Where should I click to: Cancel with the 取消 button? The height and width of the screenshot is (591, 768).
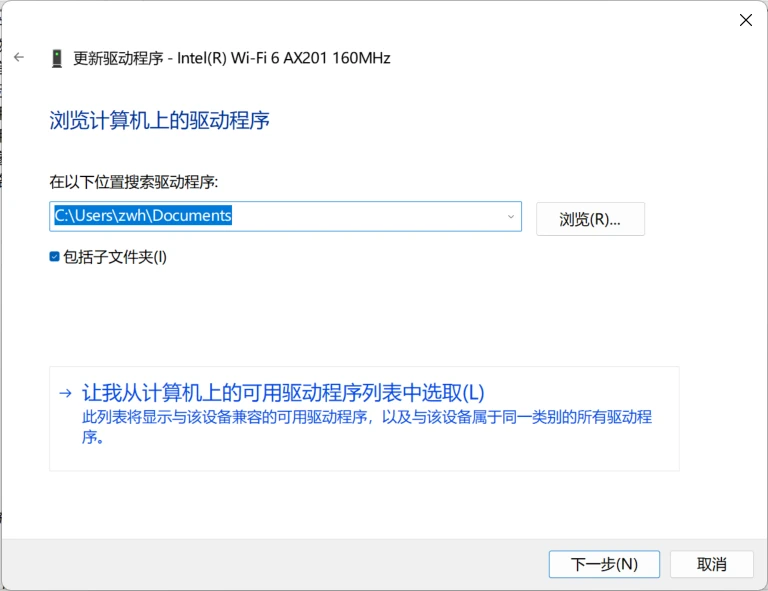tap(711, 564)
